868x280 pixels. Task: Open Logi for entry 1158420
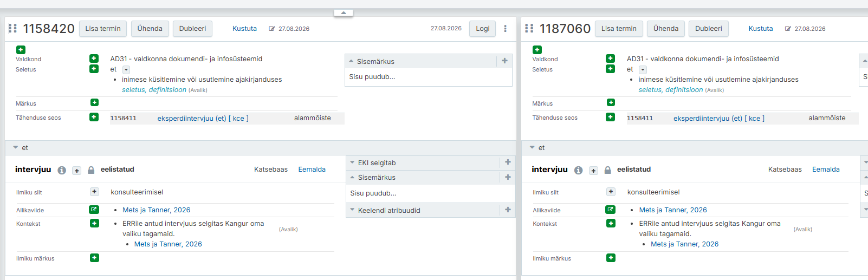click(x=482, y=29)
